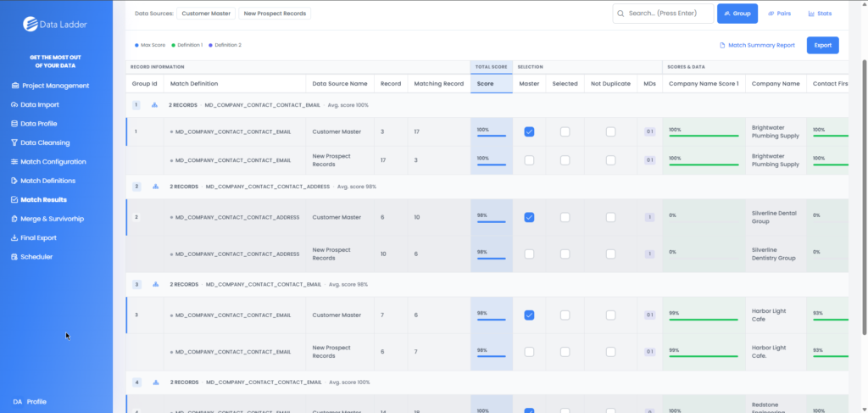Click the Final Export download icon

(x=14, y=238)
